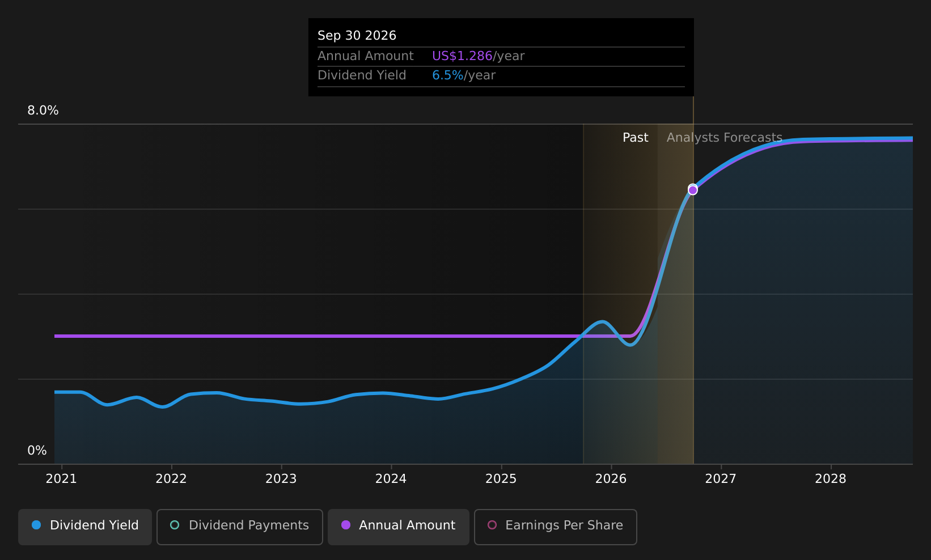Click the 6.5%/year dividend yield value
931x560 pixels.
(463, 75)
